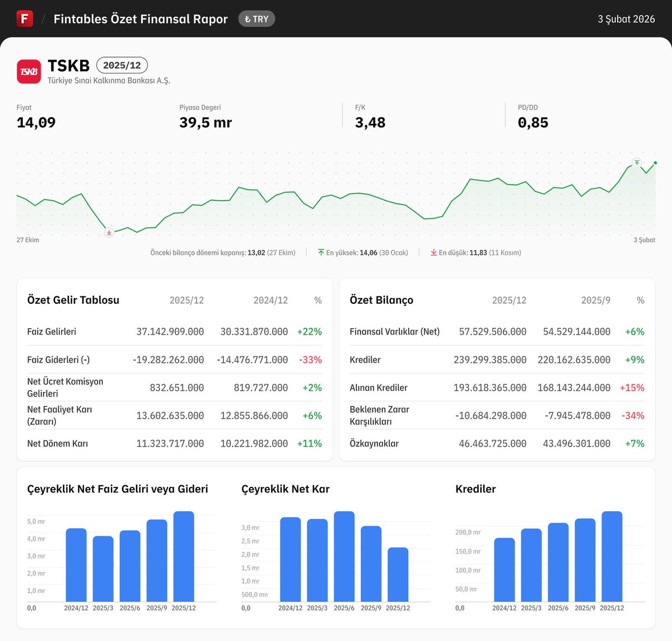Screen dimensions: 672x641
Task: Click the 2025/9 bar in Krediler chart
Action: pyautogui.click(x=585, y=560)
